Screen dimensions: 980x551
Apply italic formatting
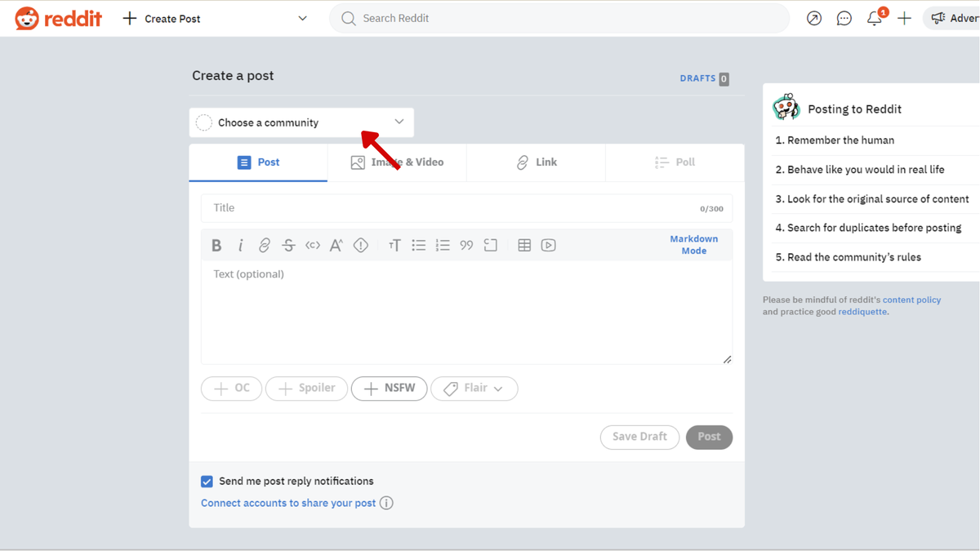(x=241, y=245)
